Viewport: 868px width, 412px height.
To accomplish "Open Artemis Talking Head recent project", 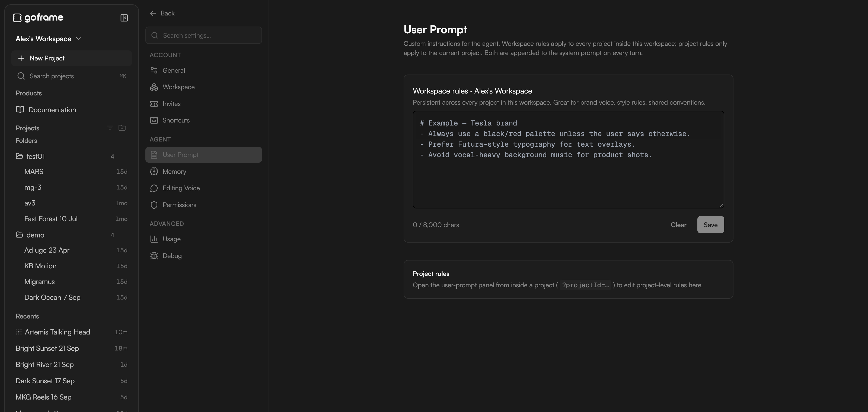I will pos(71,332).
